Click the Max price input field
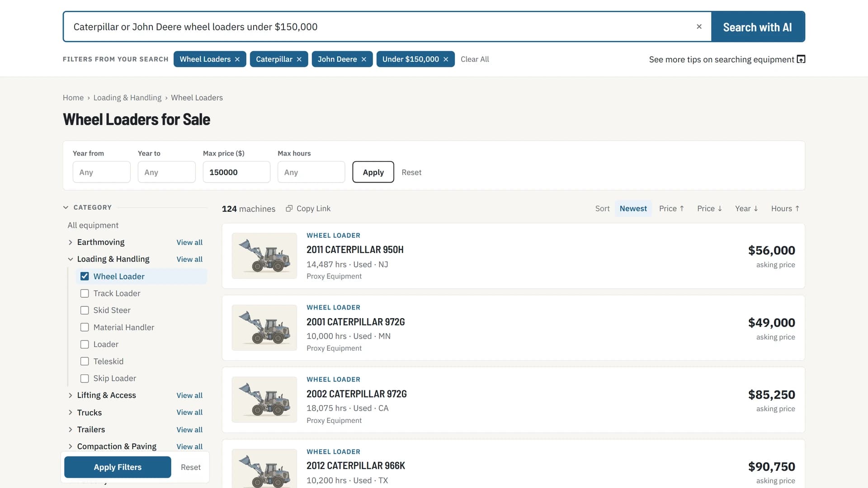Viewport: 868px width, 488px height. (236, 172)
